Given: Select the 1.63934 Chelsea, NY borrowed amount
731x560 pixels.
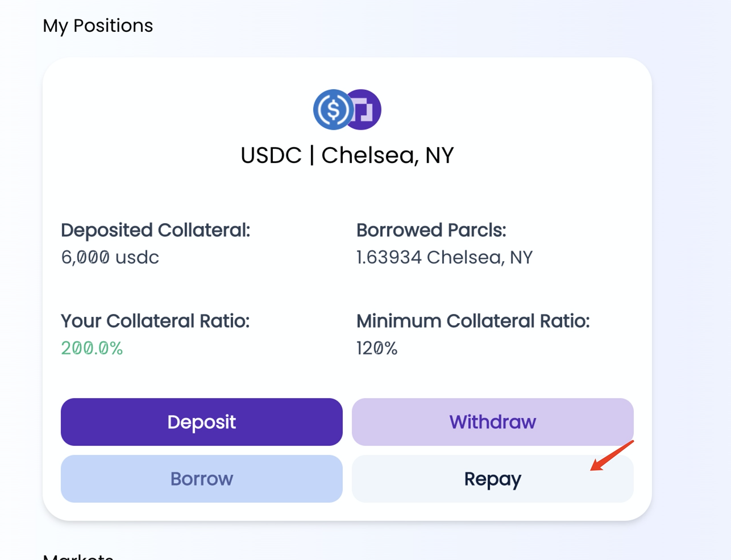Looking at the screenshot, I should point(444,257).
